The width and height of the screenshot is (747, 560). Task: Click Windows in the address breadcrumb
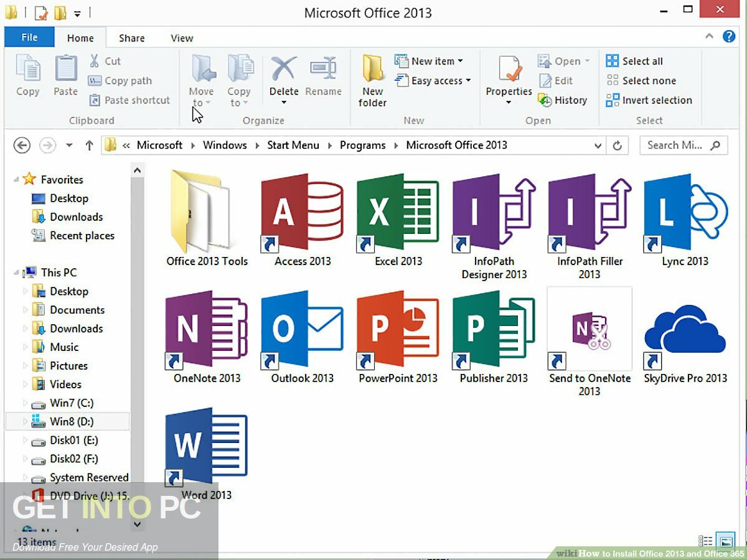225,145
